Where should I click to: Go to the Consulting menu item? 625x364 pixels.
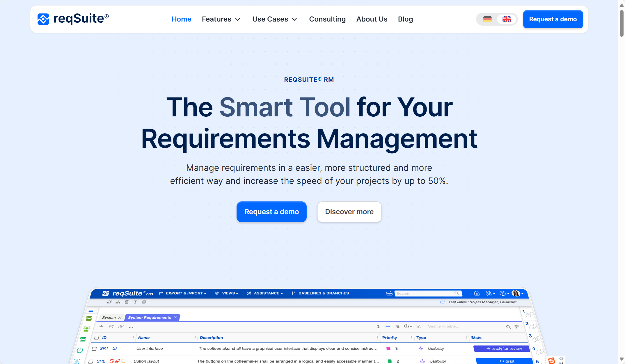327,19
